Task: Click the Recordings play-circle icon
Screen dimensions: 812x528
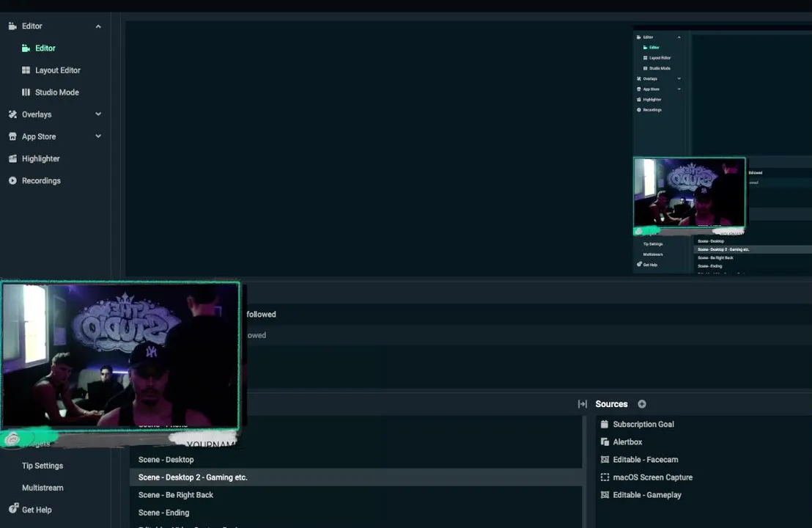Action: [x=12, y=181]
